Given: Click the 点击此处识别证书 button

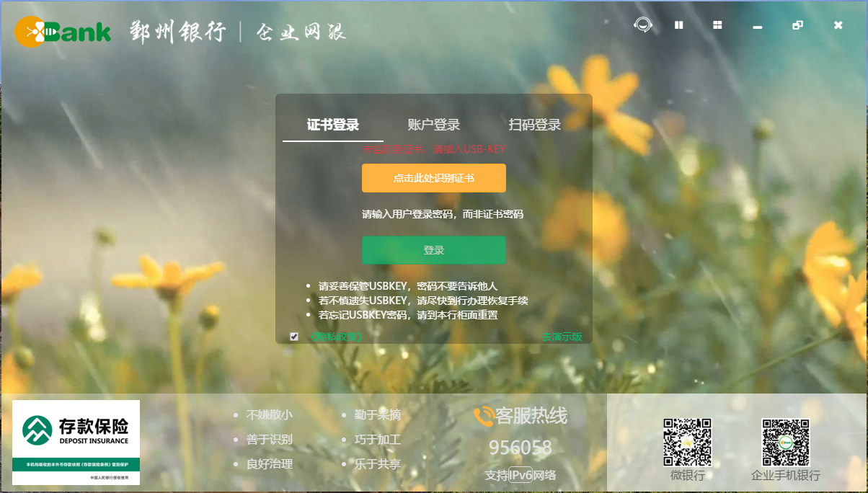Looking at the screenshot, I should [433, 177].
